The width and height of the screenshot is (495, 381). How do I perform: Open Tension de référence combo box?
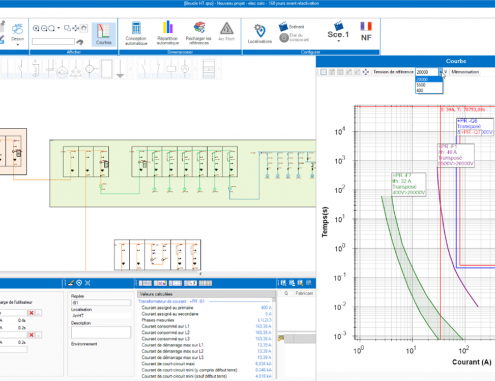(430, 72)
